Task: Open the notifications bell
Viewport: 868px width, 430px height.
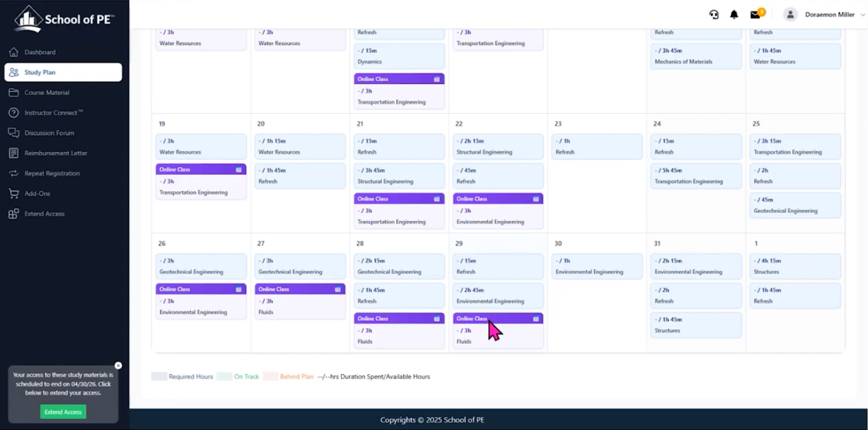Action: pyautogui.click(x=734, y=15)
